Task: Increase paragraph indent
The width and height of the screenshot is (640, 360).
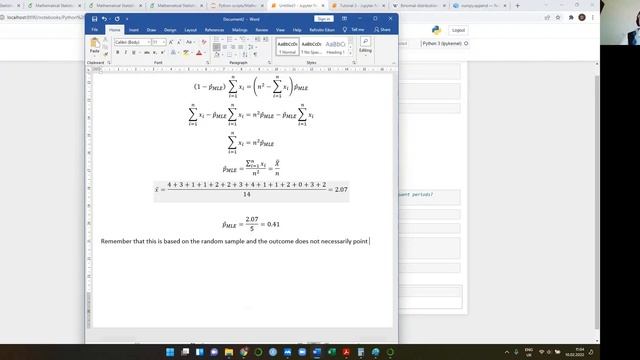Action: [266, 39]
